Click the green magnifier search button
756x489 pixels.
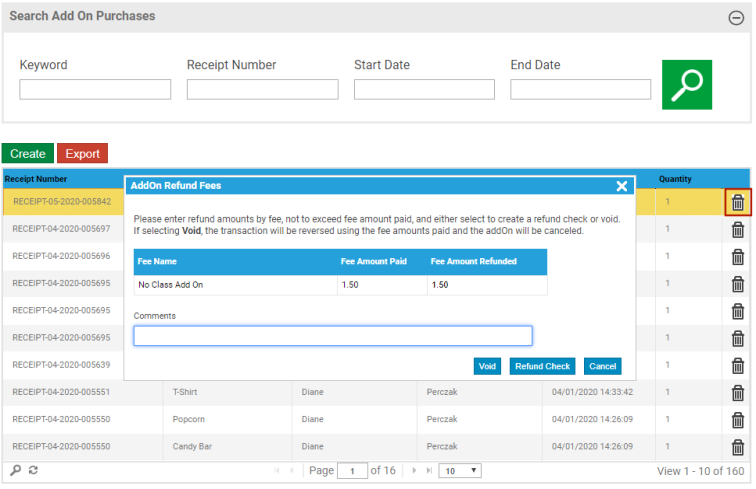687,85
